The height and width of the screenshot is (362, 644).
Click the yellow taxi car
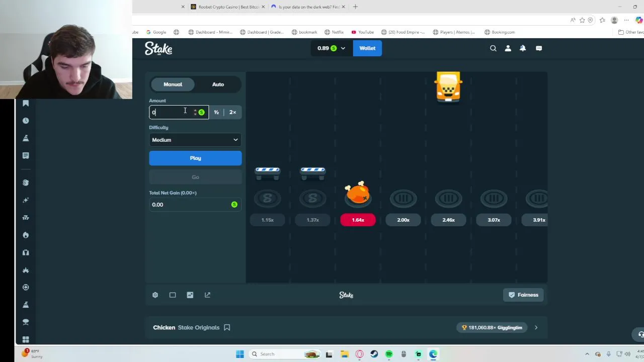(x=448, y=87)
